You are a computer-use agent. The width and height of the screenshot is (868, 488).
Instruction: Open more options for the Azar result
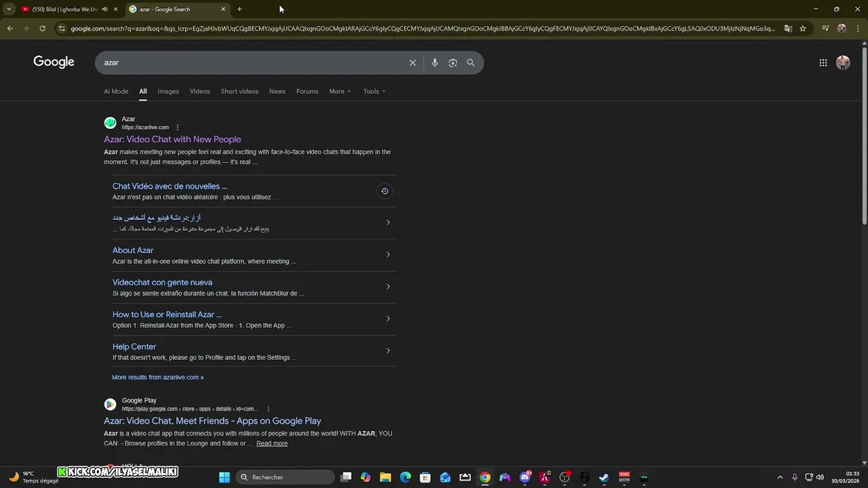click(178, 127)
